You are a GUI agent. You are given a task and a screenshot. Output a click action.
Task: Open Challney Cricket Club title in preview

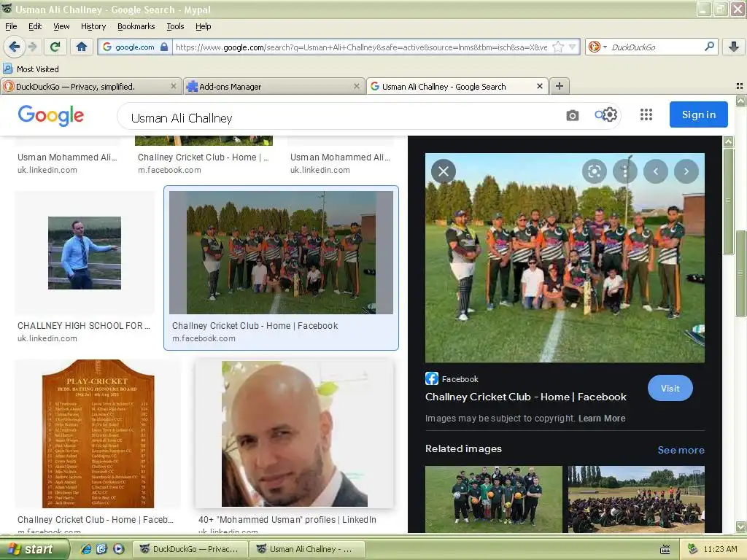coord(525,397)
